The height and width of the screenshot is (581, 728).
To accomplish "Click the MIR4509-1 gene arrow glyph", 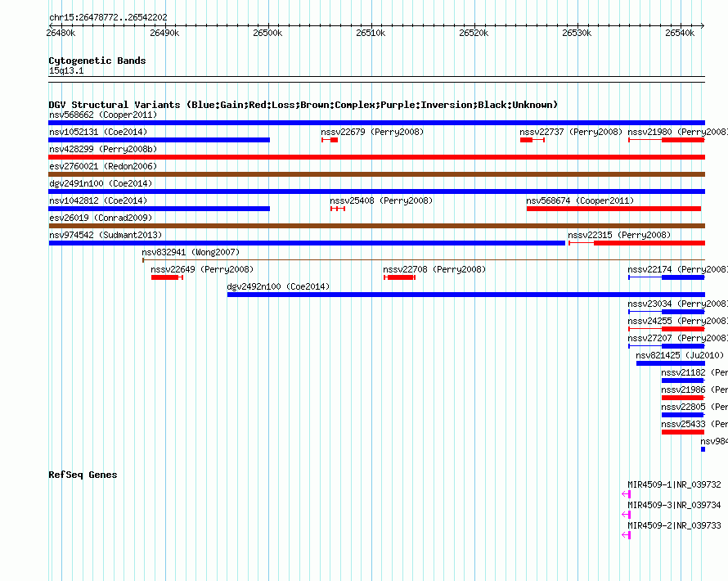I will [627, 494].
